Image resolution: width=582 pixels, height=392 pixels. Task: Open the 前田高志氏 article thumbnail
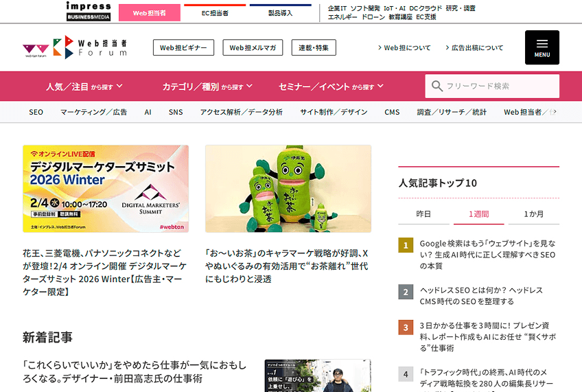tap(318, 376)
